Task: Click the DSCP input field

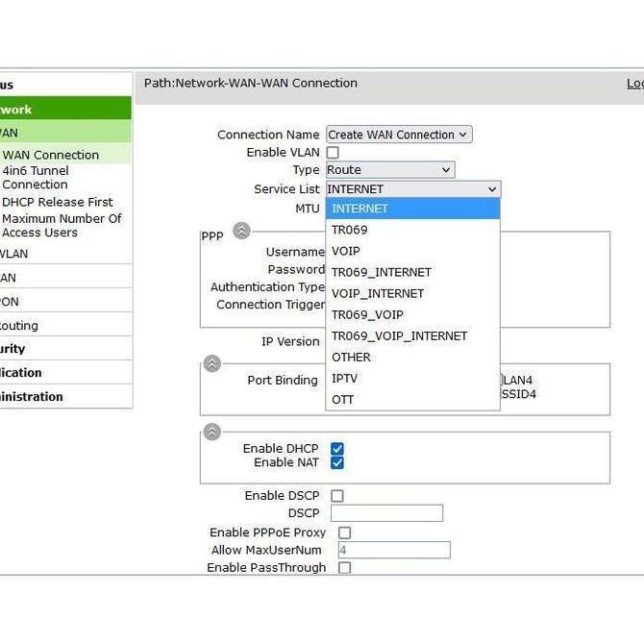Action: (x=386, y=513)
